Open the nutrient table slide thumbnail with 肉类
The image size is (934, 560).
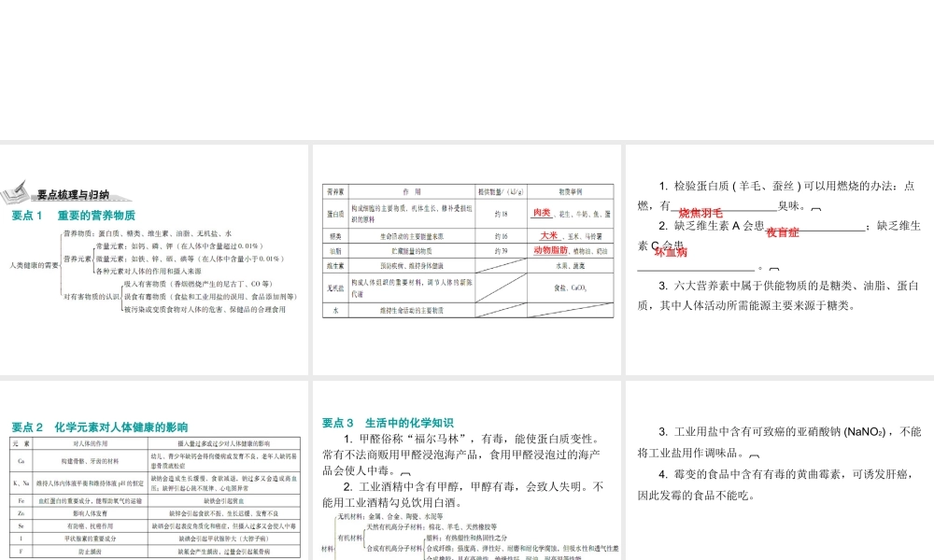pos(467,260)
